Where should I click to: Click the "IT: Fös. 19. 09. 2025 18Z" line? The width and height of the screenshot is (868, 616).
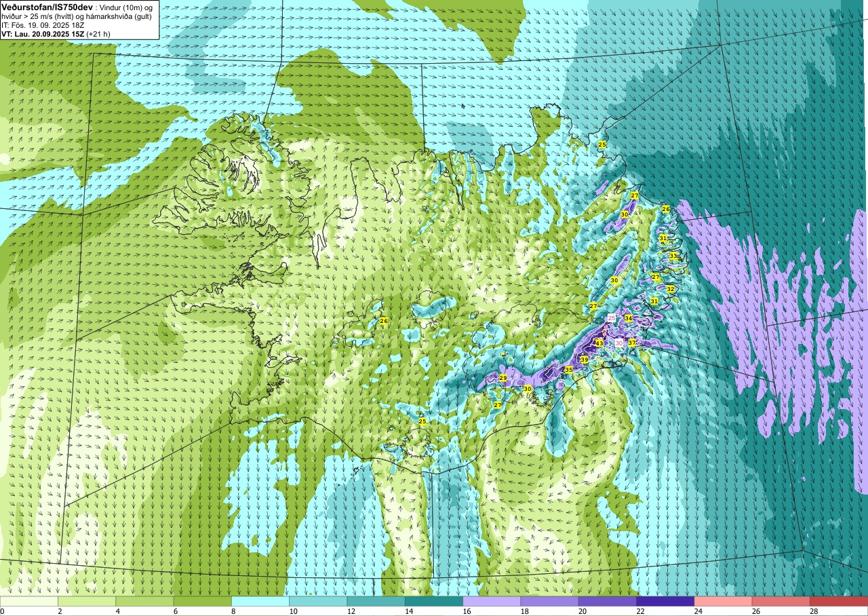43,25
